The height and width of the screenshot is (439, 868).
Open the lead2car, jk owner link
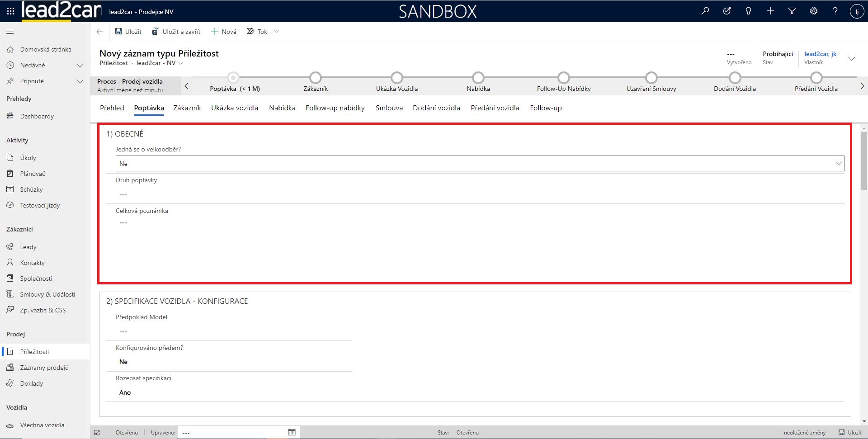point(820,54)
